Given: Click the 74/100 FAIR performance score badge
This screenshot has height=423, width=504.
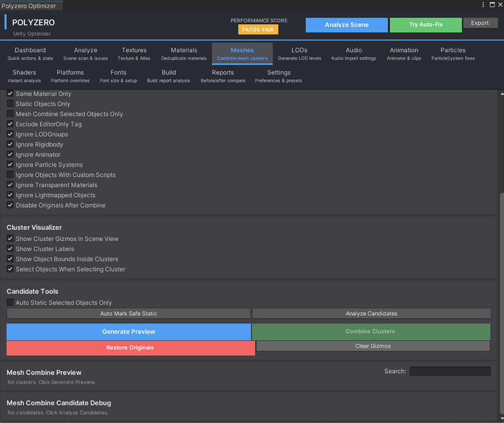Looking at the screenshot, I should [258, 30].
